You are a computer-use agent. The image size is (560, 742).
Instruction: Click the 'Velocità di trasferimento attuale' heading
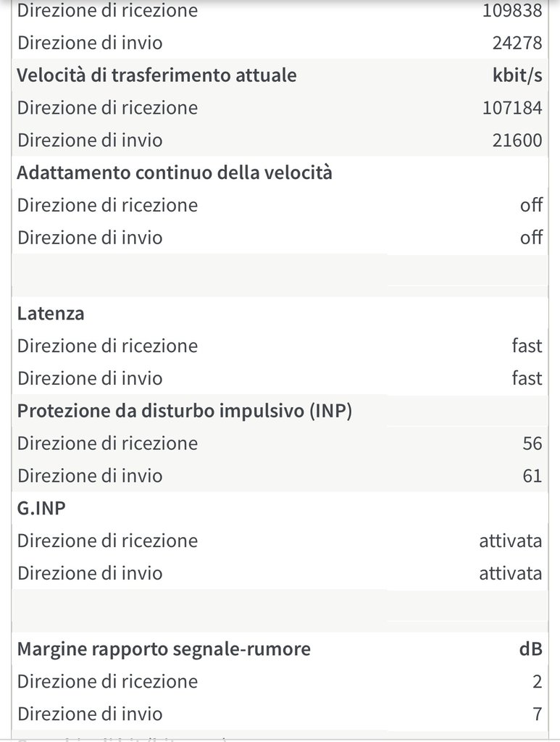[x=156, y=75]
